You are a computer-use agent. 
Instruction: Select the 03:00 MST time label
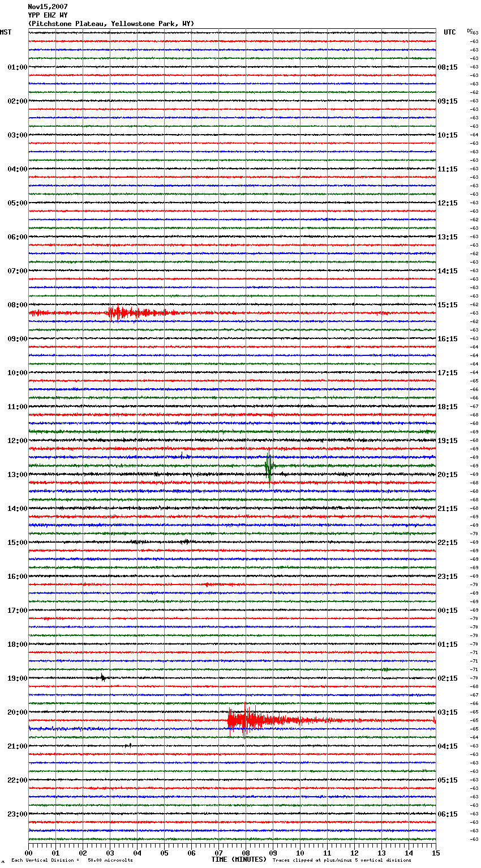tap(17, 135)
